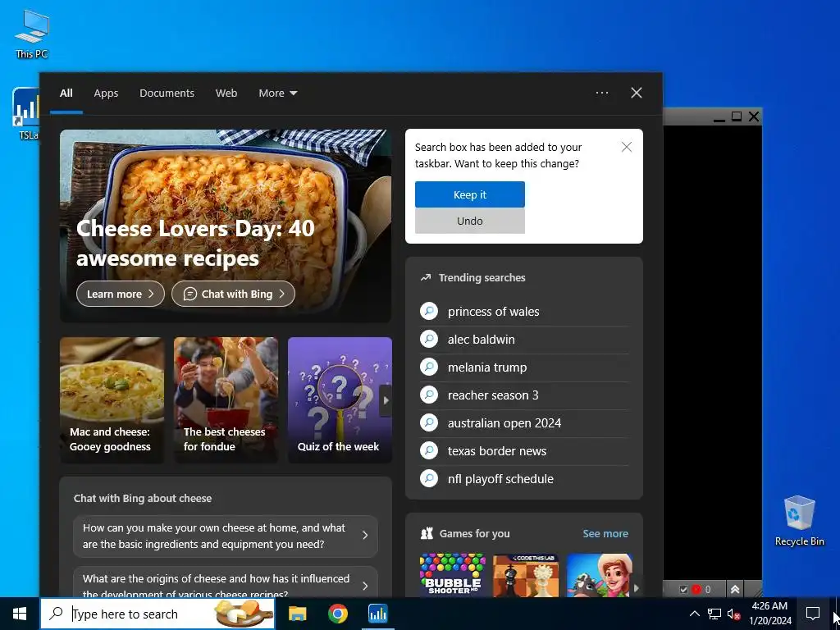Viewport: 840px width, 630px height.
Task: Click Keep it button
Action: (470, 194)
